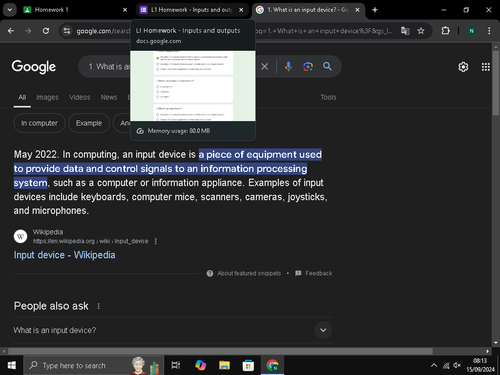Screen dimensions: 500x375
Task: Start voice search with the microphone
Action: pyautogui.click(x=288, y=67)
